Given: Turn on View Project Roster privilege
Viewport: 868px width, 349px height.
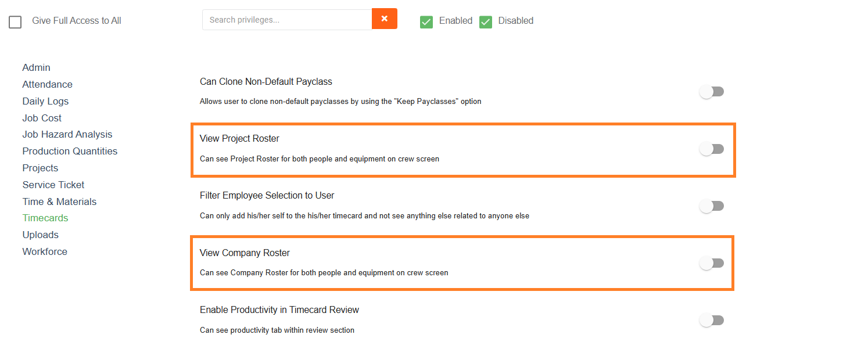Looking at the screenshot, I should click(712, 149).
